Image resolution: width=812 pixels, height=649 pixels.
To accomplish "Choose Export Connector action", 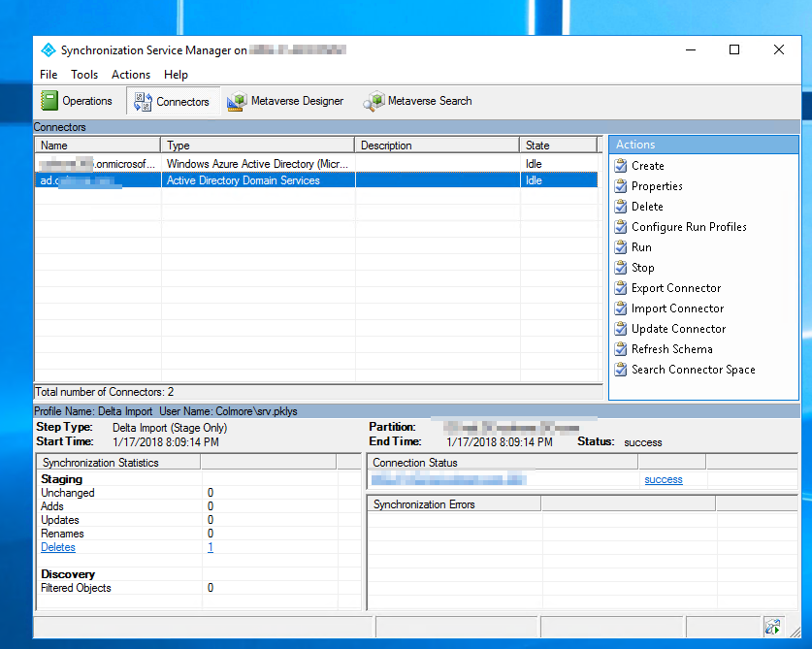I will pos(676,288).
